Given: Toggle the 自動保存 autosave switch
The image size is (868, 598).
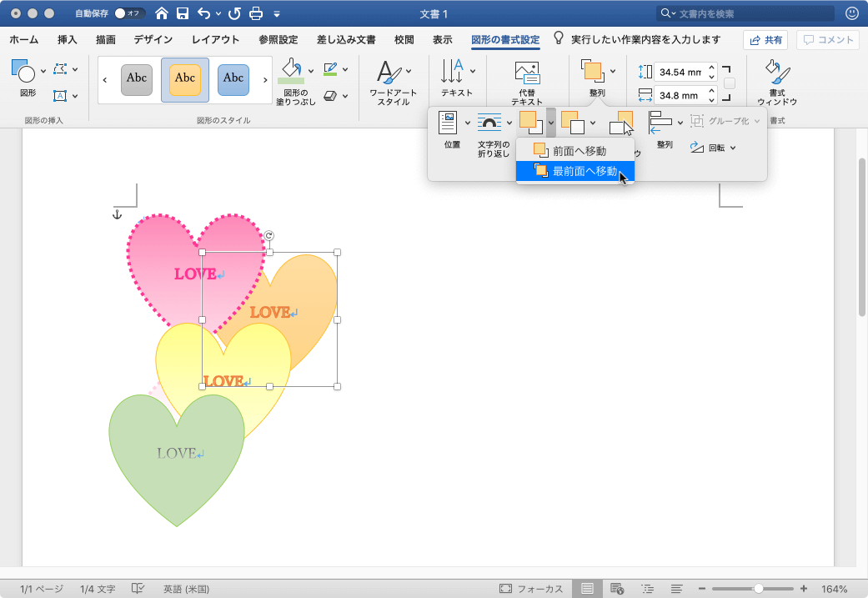Looking at the screenshot, I should (x=129, y=13).
